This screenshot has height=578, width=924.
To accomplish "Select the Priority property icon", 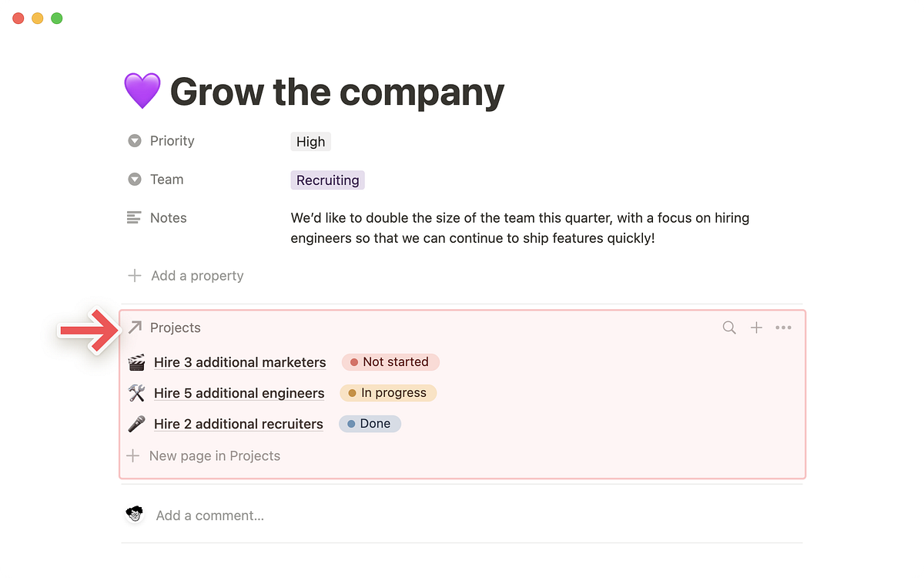I will [135, 140].
